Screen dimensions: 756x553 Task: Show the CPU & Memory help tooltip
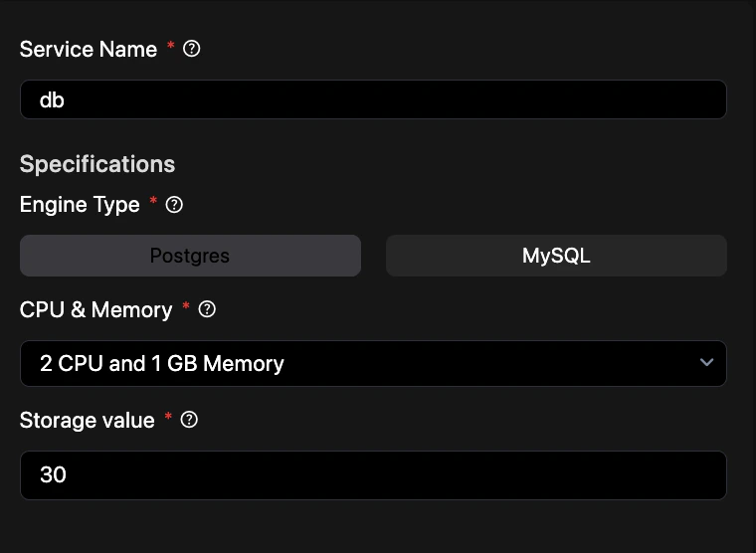point(207,309)
